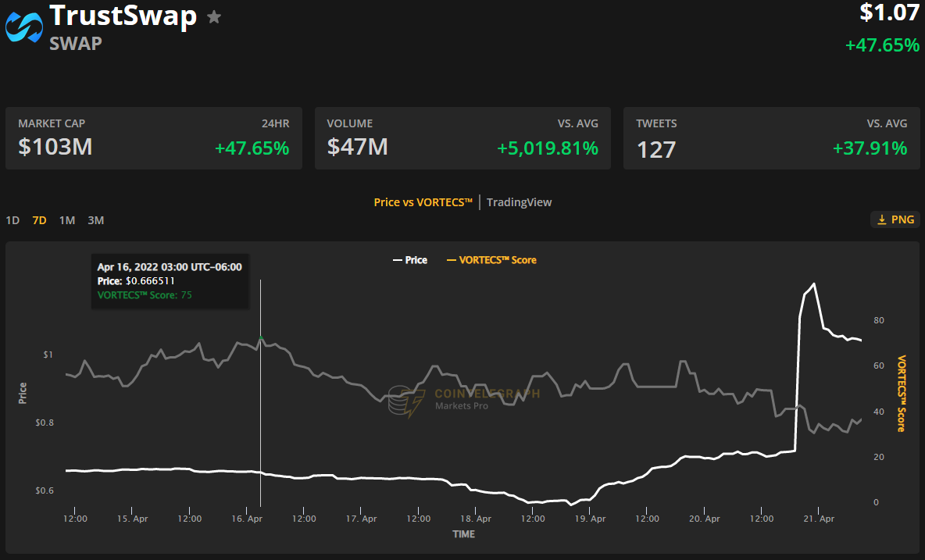Select the 7D time range

[x=40, y=220]
